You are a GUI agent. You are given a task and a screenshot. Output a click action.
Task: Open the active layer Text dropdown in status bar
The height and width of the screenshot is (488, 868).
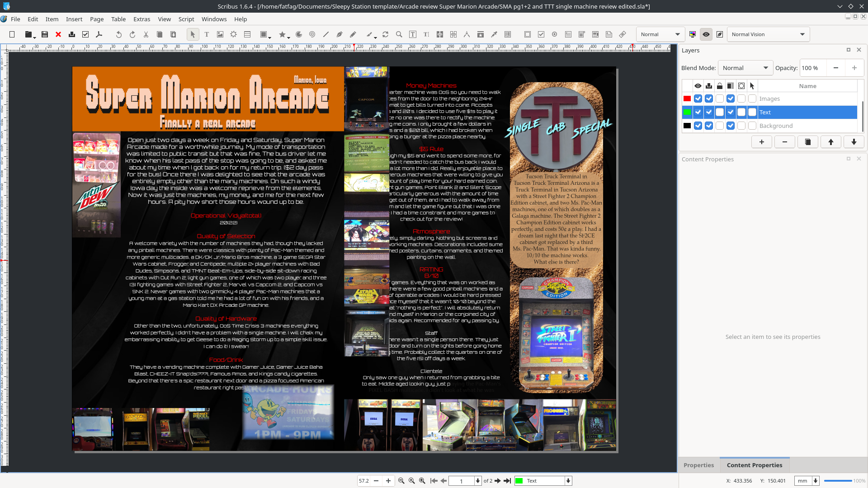543,481
